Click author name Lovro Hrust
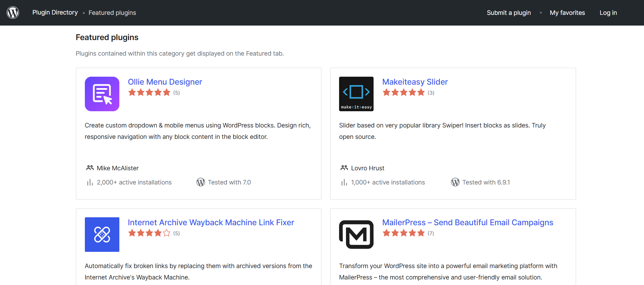This screenshot has width=644, height=285. tap(368, 168)
